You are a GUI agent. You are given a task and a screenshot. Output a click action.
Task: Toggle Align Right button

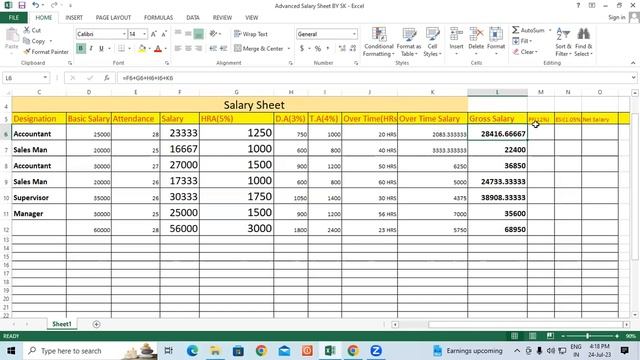tap(198, 49)
